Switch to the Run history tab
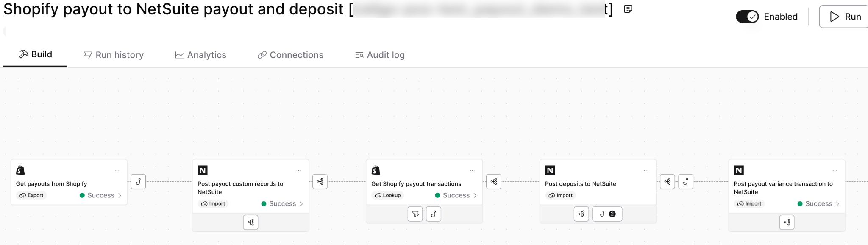Image resolution: width=868 pixels, height=245 pixels. [x=114, y=55]
